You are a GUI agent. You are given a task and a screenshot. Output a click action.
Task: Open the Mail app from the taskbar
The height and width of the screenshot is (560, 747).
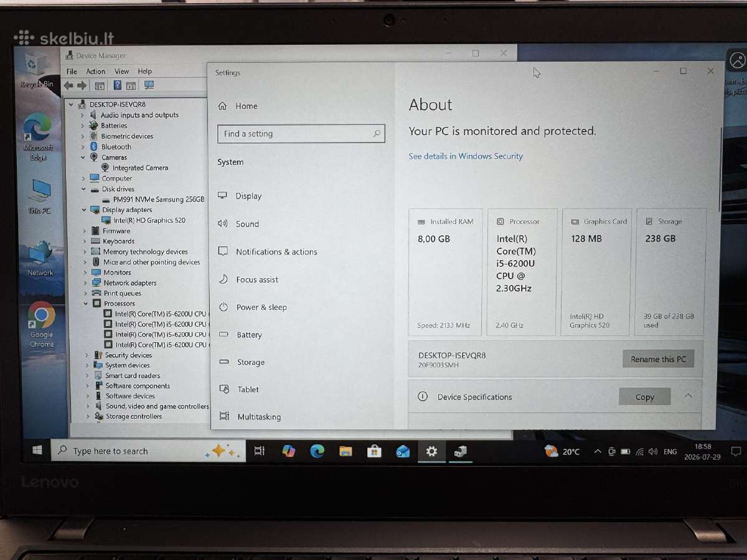pyautogui.click(x=403, y=451)
